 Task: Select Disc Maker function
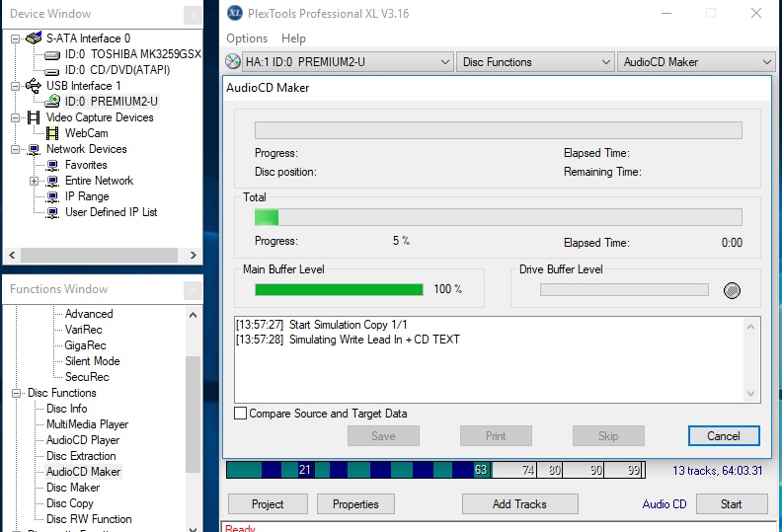[73, 488]
